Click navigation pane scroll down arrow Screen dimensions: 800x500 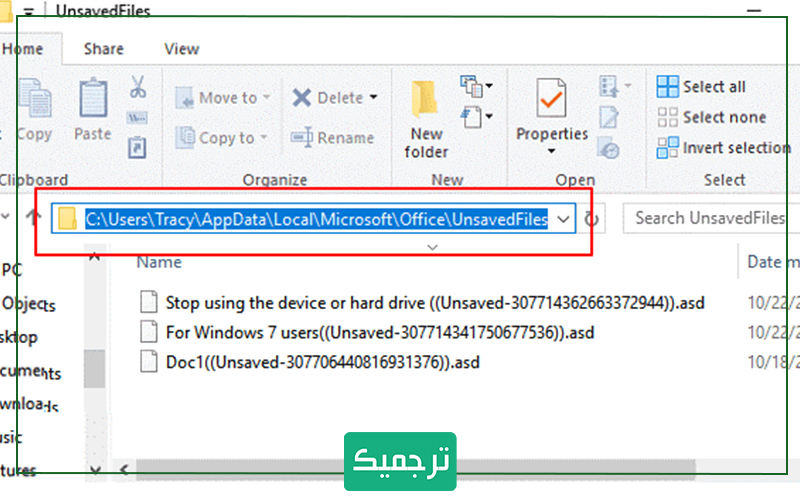95,470
